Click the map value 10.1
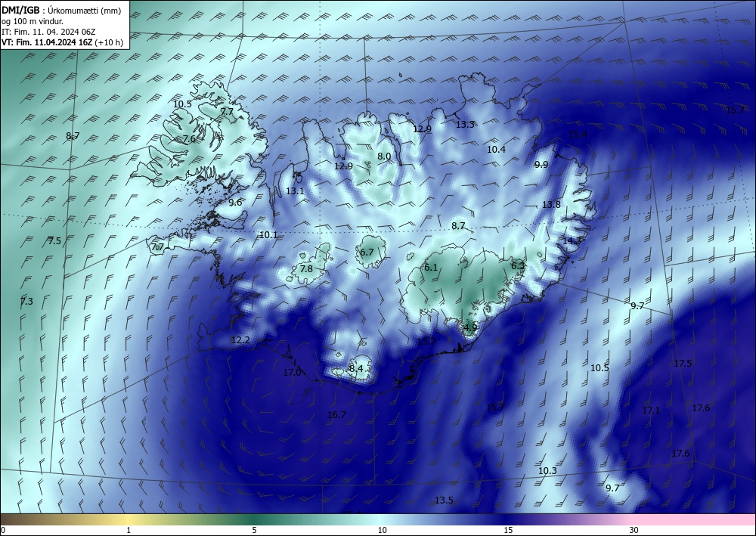This screenshot has height=536, width=756. pos(268,235)
